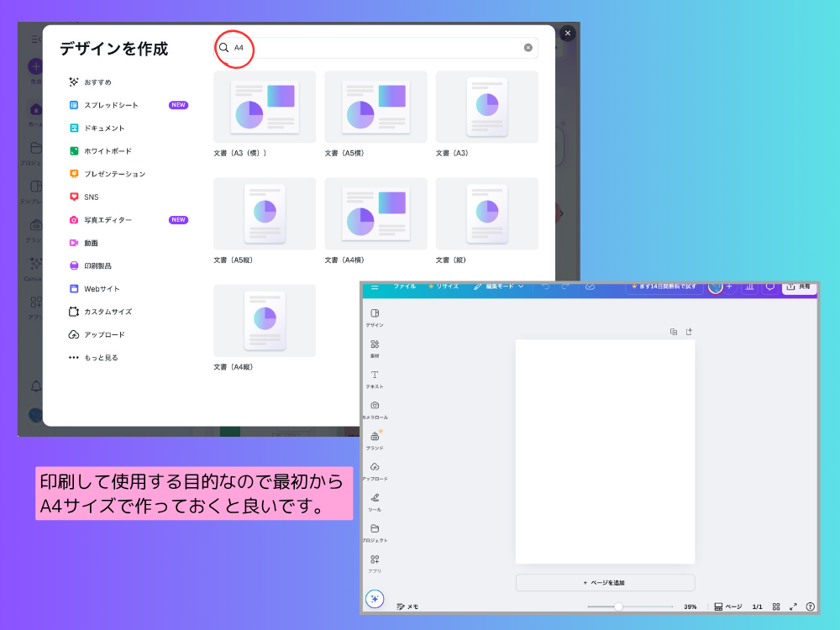Open the ツール drawing panel
Screen dimensions: 840x630
click(375, 501)
